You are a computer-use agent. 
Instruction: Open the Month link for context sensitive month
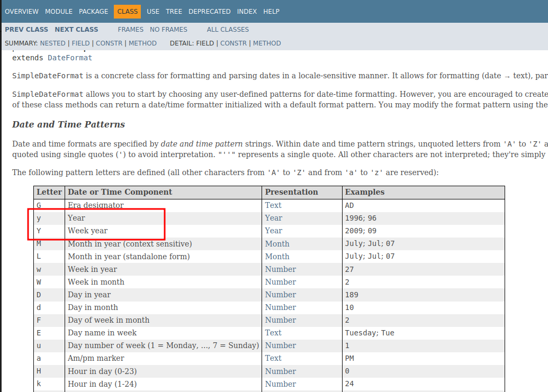pyautogui.click(x=277, y=243)
